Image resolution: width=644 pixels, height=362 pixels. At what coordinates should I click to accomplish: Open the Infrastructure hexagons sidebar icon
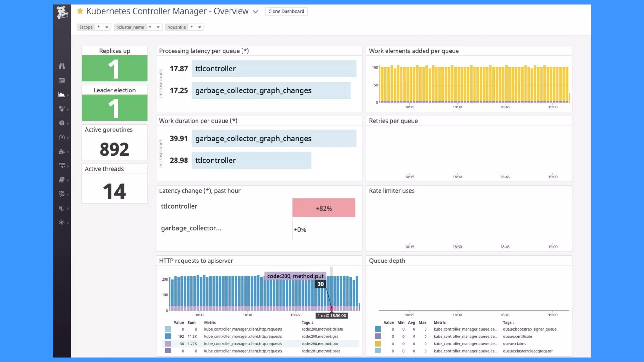(x=62, y=109)
